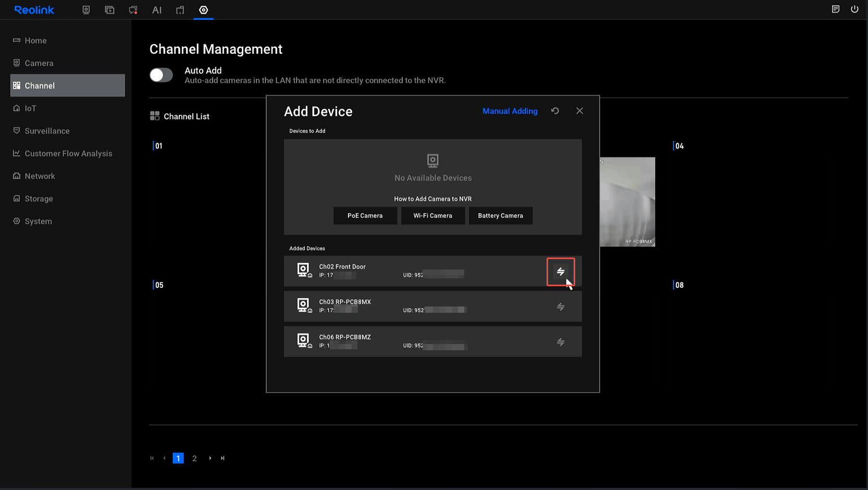
Task: Open Camera settings in the sidebar
Action: click(68, 63)
